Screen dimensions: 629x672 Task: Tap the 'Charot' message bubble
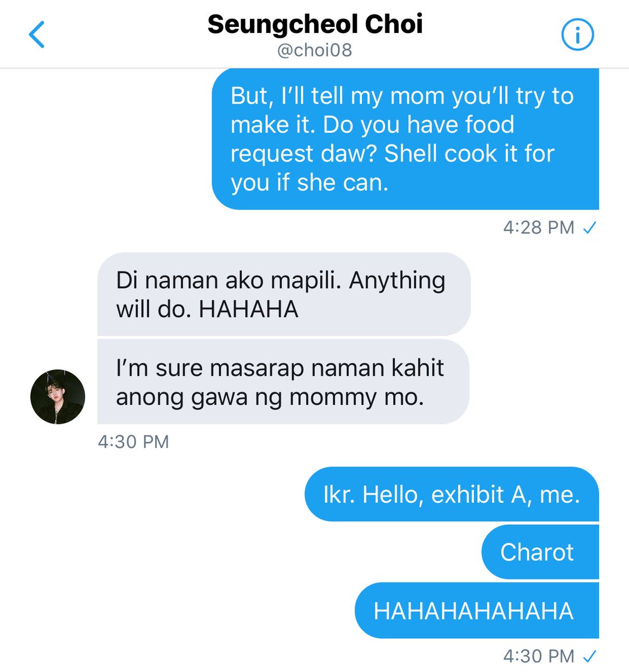coord(541,552)
